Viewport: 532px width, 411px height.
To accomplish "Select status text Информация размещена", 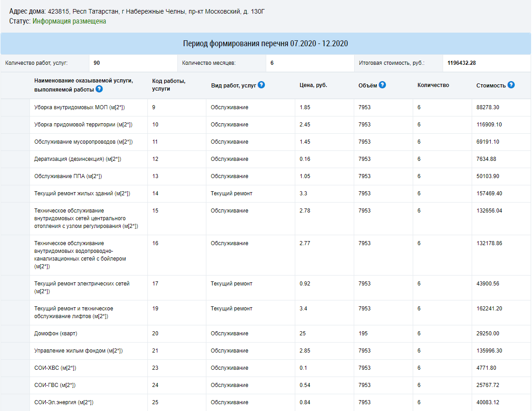I will click(x=69, y=21).
